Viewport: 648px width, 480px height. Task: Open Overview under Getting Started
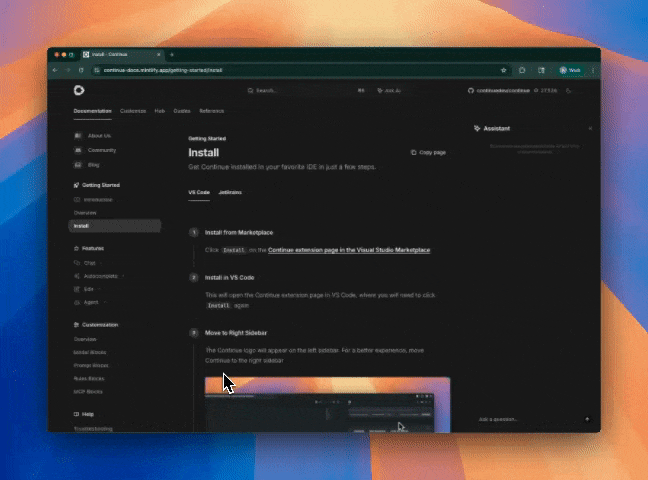(85, 213)
